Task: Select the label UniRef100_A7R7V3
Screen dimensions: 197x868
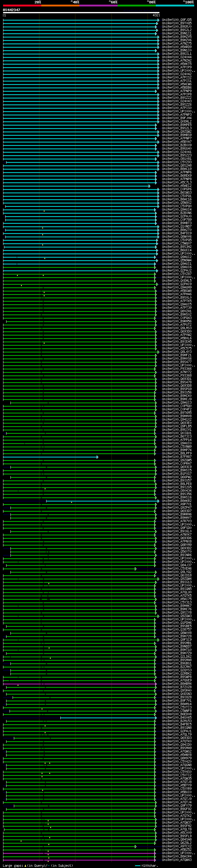Action: (x=177, y=521)
